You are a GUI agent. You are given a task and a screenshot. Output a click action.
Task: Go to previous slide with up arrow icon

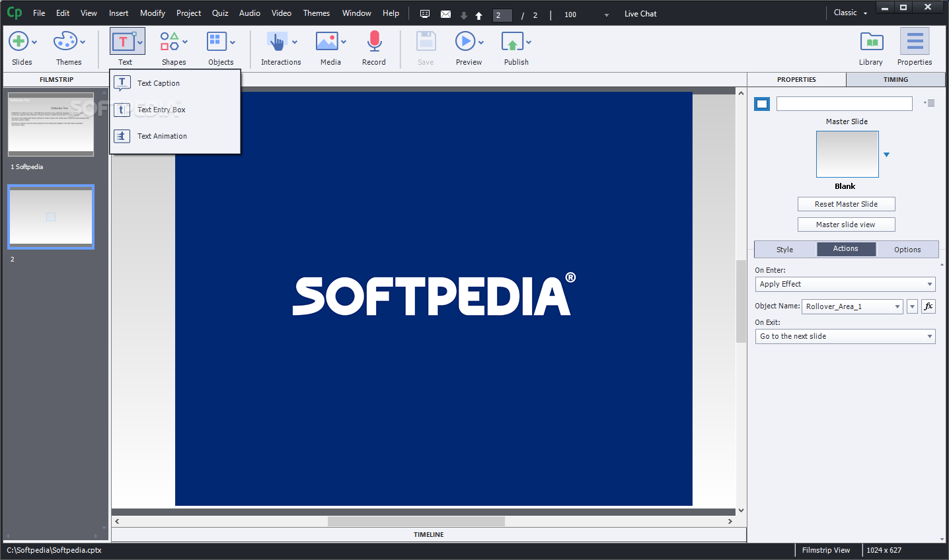click(x=478, y=15)
